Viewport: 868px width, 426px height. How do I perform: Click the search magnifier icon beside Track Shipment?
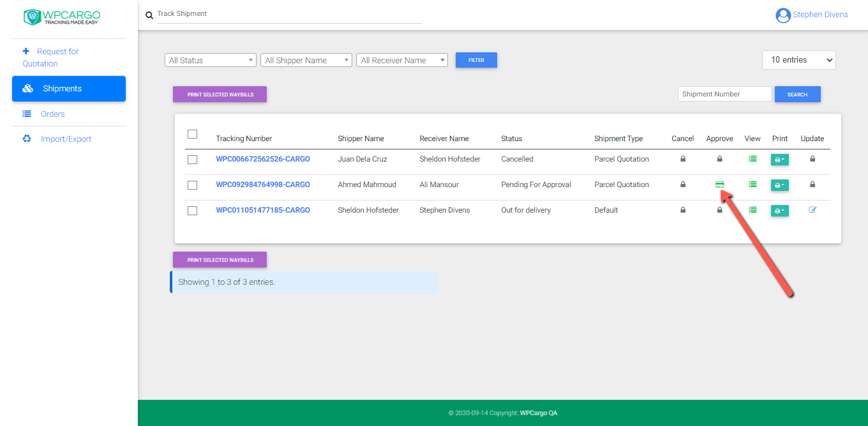[149, 15]
